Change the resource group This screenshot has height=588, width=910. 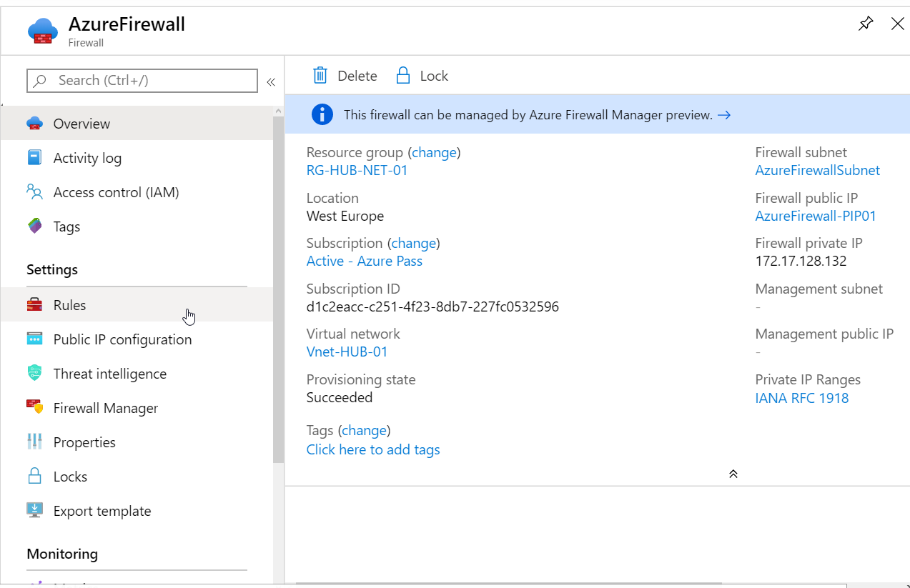coord(435,152)
